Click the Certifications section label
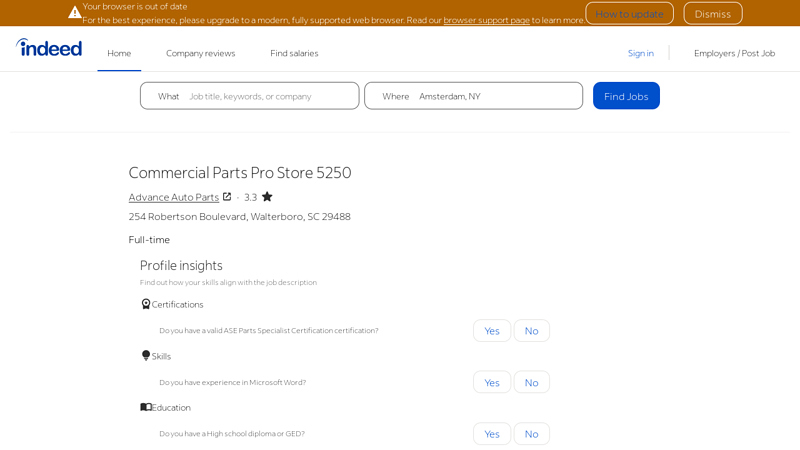 177,305
